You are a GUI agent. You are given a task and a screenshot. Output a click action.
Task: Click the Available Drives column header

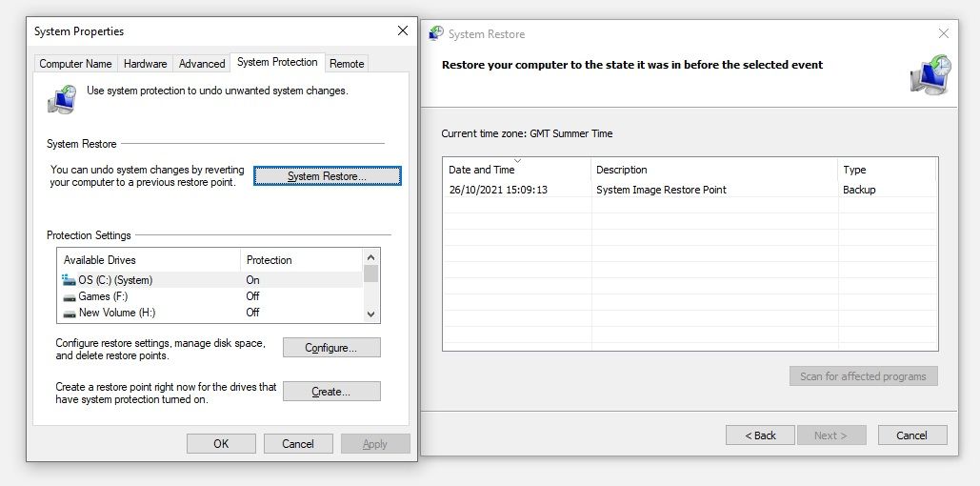click(149, 259)
